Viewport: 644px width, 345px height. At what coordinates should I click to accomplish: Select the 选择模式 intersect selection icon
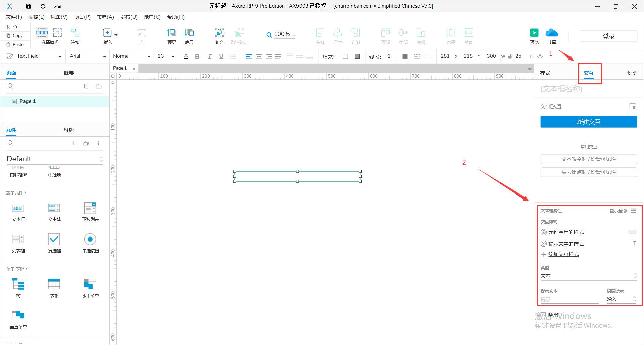click(42, 33)
